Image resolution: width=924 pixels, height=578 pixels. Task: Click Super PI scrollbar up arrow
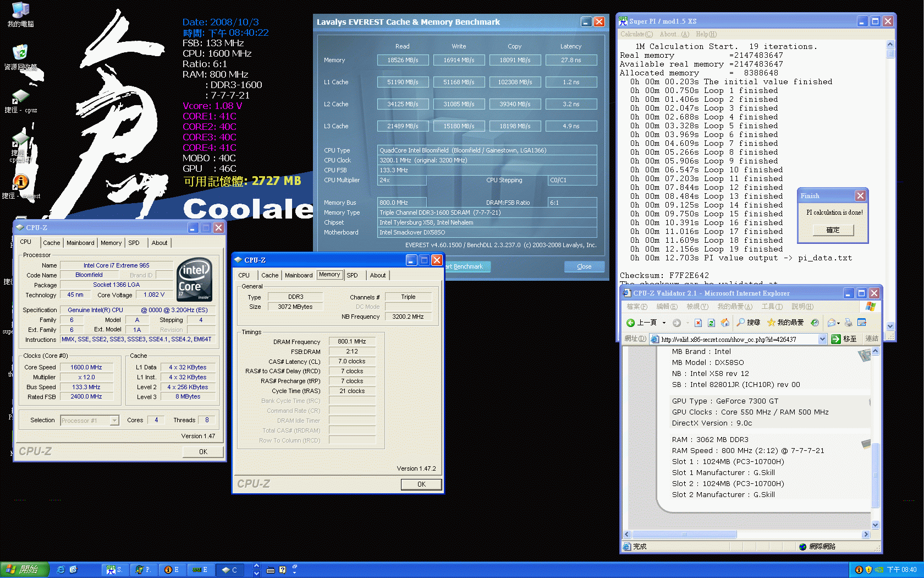[890, 45]
